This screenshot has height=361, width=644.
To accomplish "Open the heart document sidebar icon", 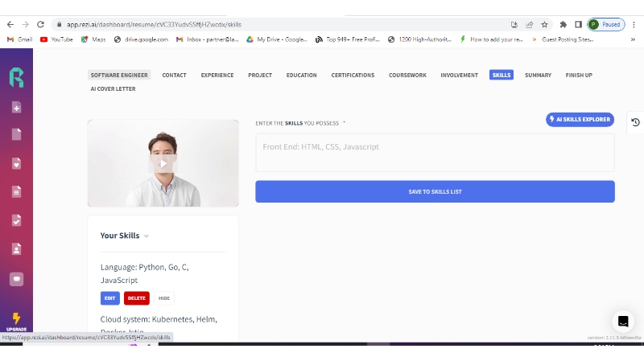I will coord(16,163).
